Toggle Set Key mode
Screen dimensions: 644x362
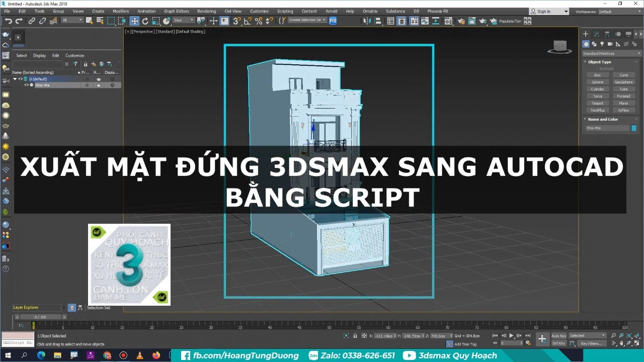[559, 343]
